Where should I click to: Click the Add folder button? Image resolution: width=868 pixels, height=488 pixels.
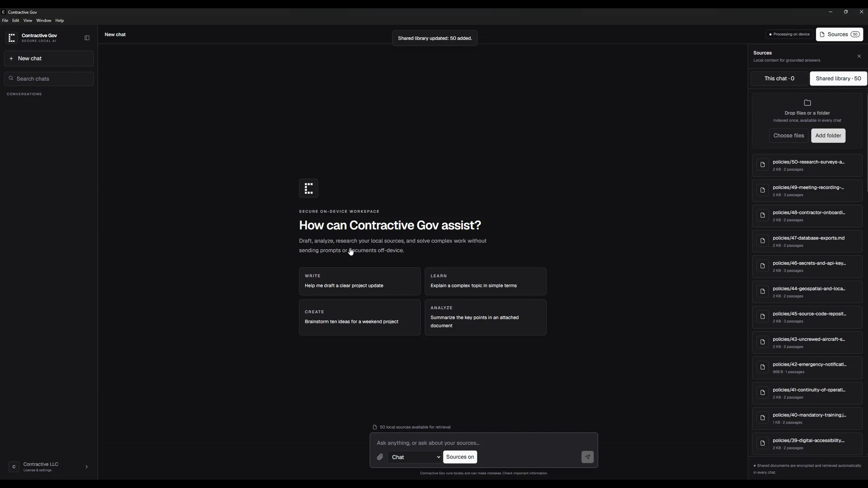(828, 136)
